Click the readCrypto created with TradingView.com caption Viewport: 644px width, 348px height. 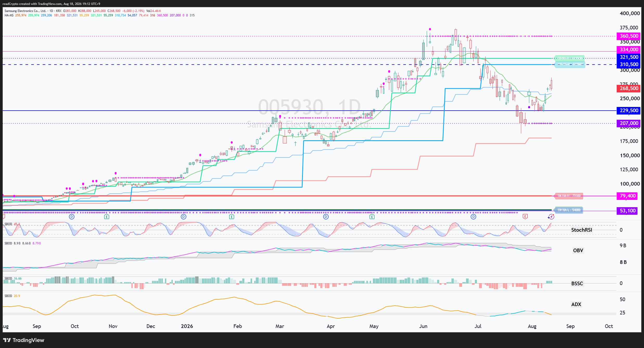51,4
